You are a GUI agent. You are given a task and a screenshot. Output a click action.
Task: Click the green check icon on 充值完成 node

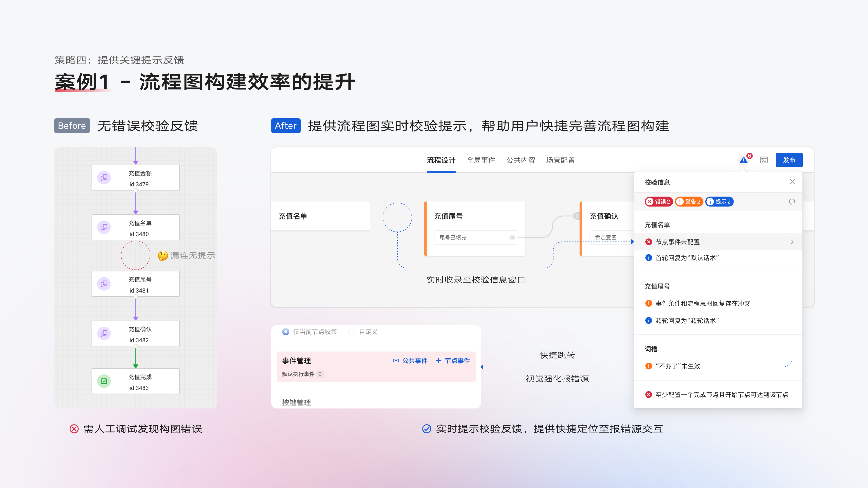[x=104, y=381]
